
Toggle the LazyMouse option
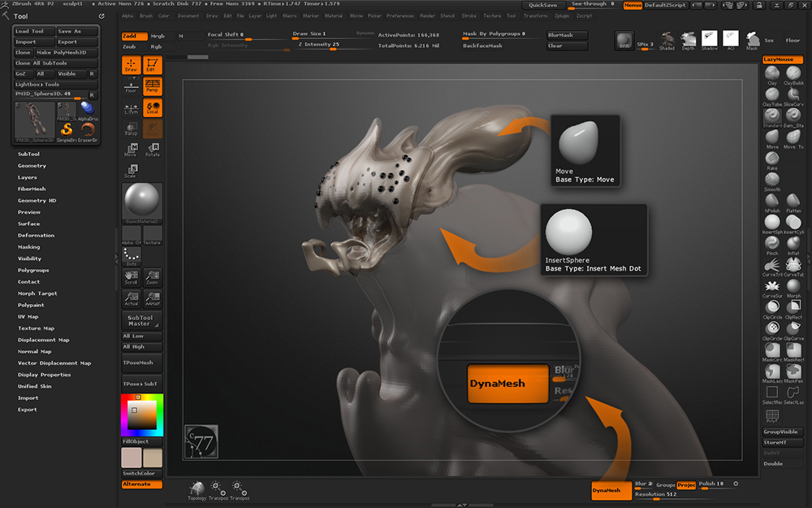[x=783, y=59]
